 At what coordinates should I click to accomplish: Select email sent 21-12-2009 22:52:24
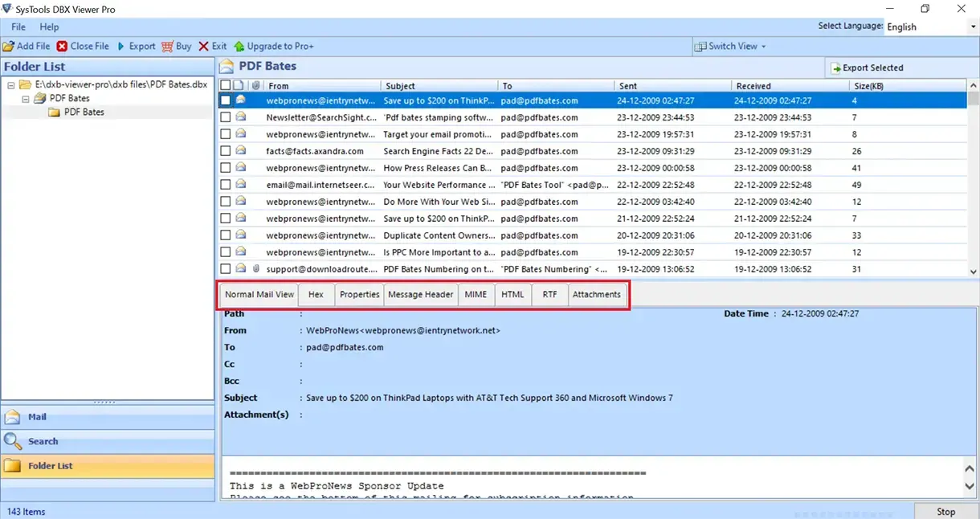(x=593, y=219)
